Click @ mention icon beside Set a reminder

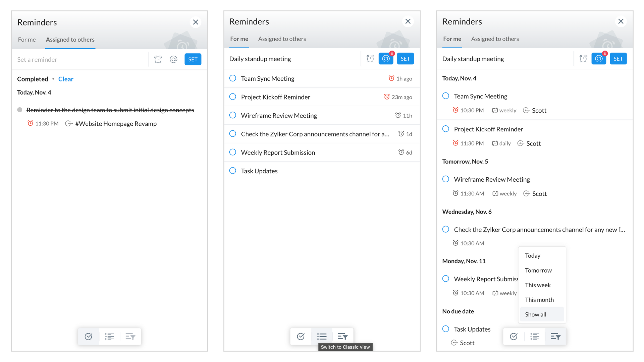tap(173, 59)
